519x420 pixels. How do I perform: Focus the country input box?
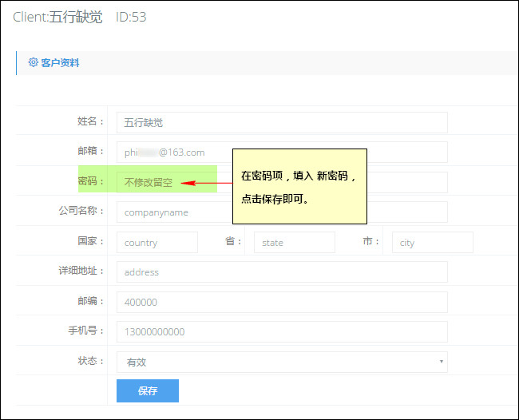pos(157,243)
